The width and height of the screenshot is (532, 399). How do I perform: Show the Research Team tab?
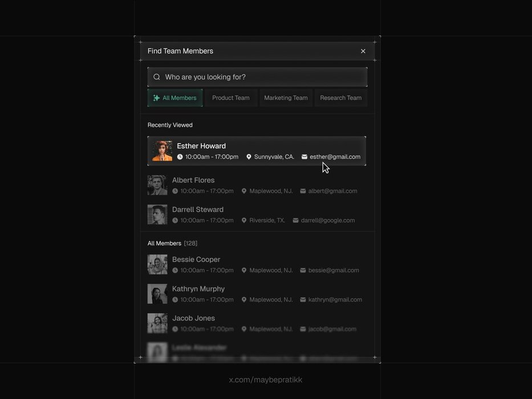(340, 98)
